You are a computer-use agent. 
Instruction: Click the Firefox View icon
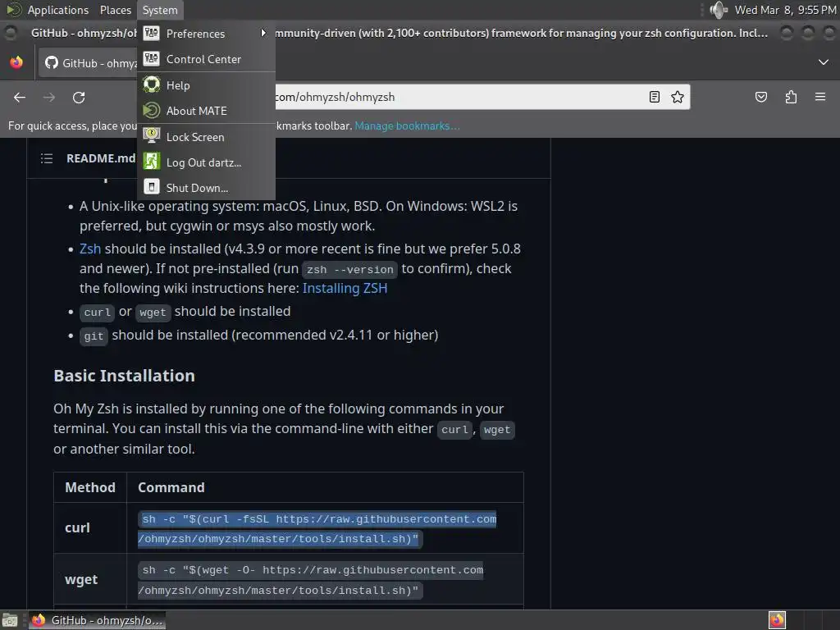(x=16, y=62)
